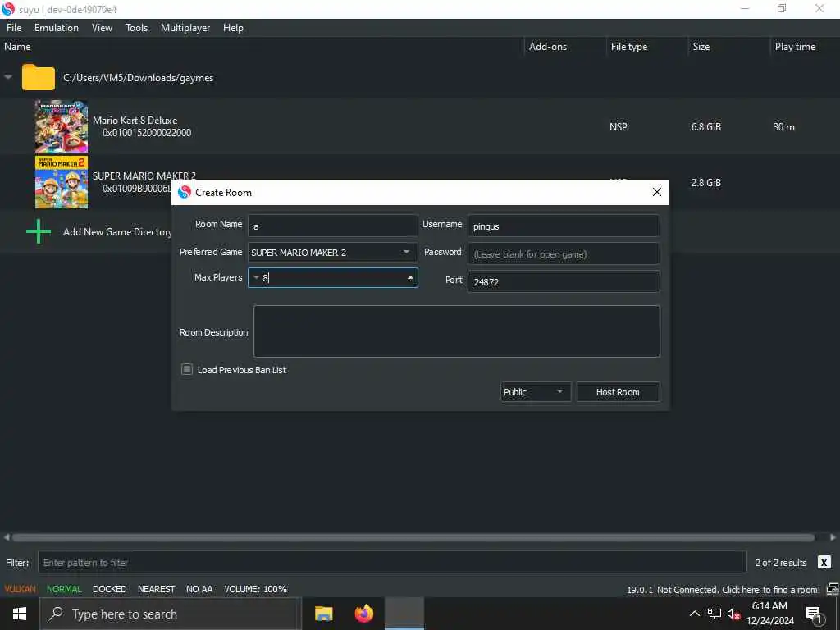
Task: Click the 30 m play time value
Action: [x=783, y=127]
